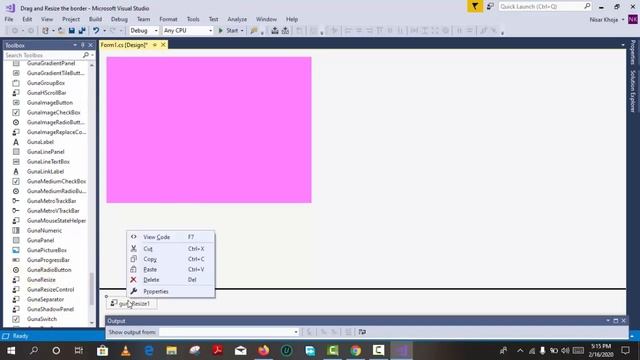Open File Explorer from the taskbar
The image size is (640, 360).
tap(171, 351)
